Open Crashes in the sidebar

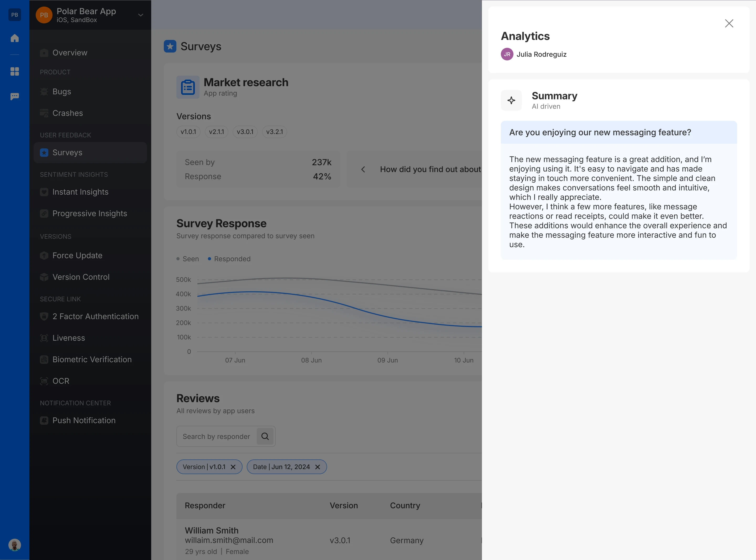pyautogui.click(x=67, y=113)
